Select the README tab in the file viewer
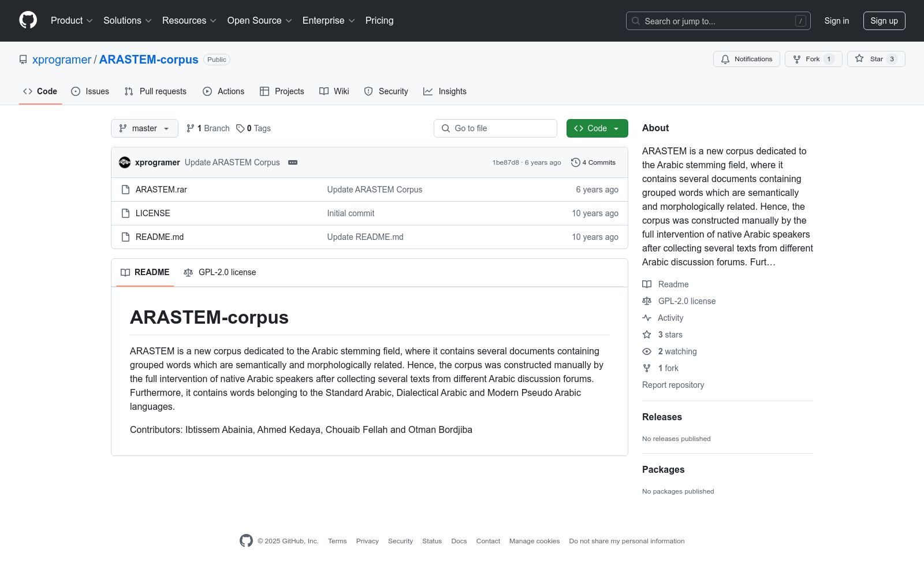 pos(145,272)
